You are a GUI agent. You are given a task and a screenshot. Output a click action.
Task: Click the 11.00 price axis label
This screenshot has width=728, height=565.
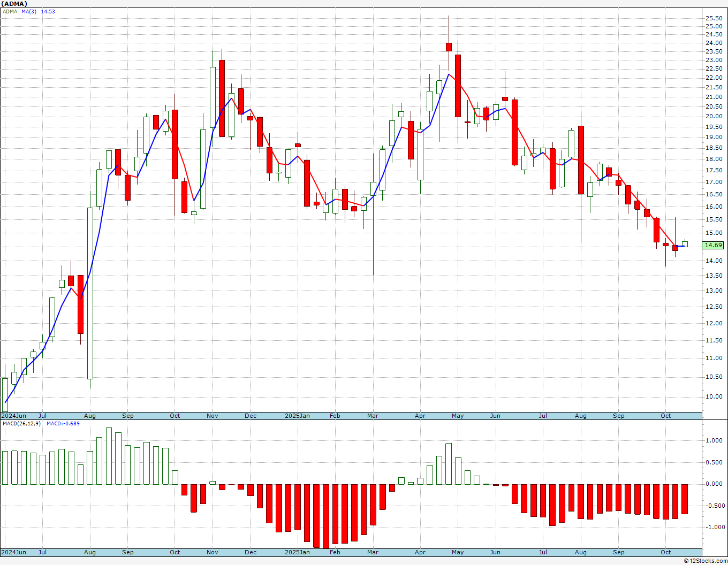pos(714,358)
